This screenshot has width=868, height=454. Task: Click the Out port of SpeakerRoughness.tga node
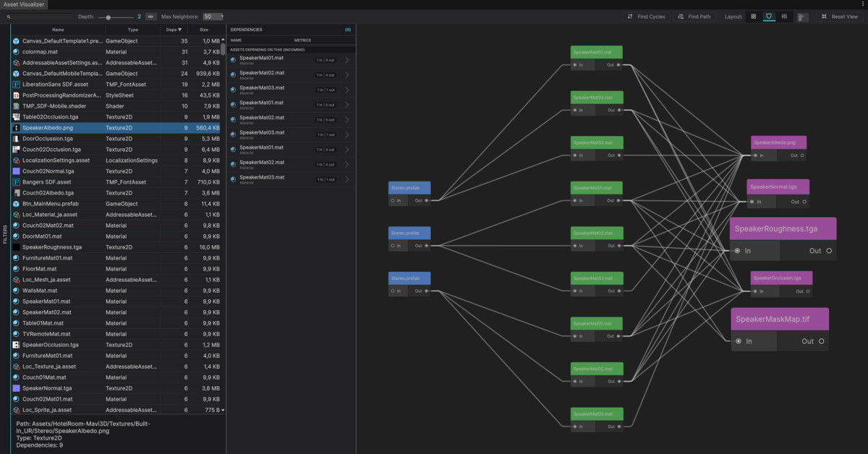829,251
